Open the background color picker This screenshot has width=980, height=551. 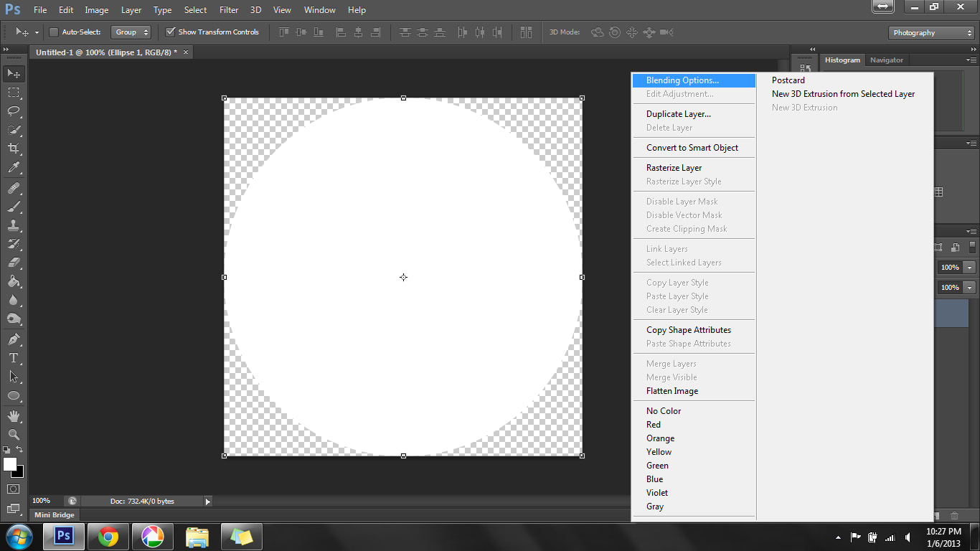pyautogui.click(x=19, y=472)
